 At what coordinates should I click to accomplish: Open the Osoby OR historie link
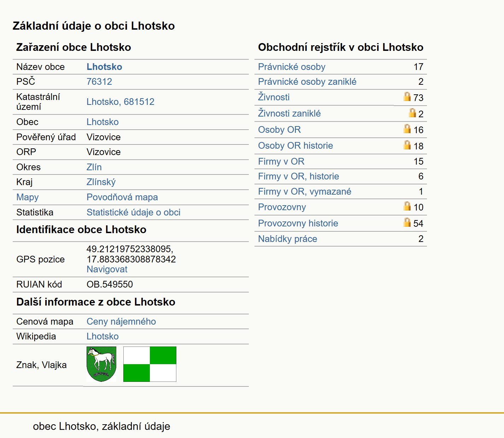pyautogui.click(x=295, y=146)
